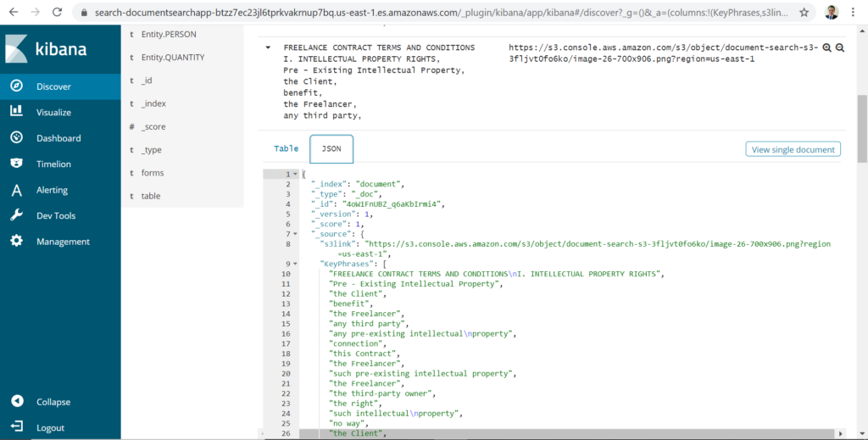Collapse the expanded document row arrow
Viewport: 868px width, 440px height.
click(x=268, y=47)
